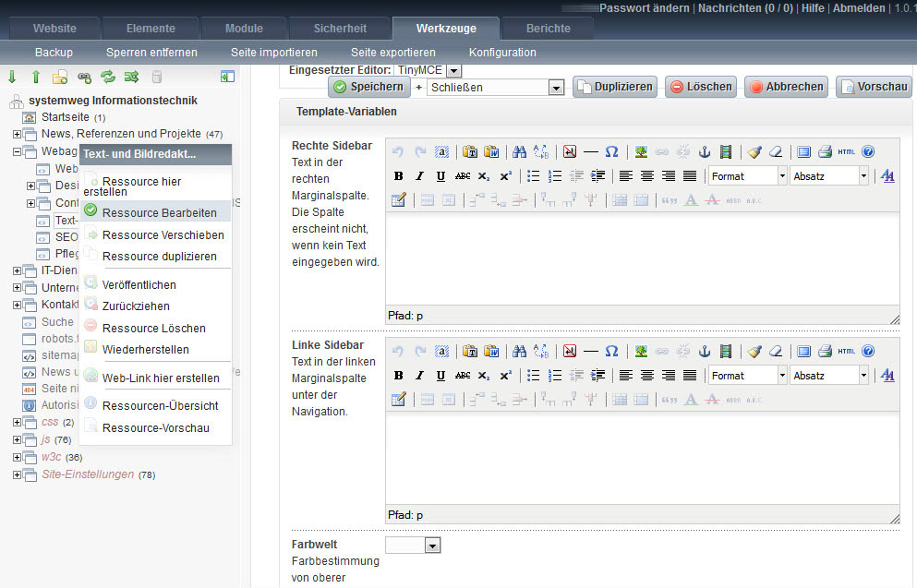Toggle subscript in Rechte Sidebar editor

click(484, 176)
